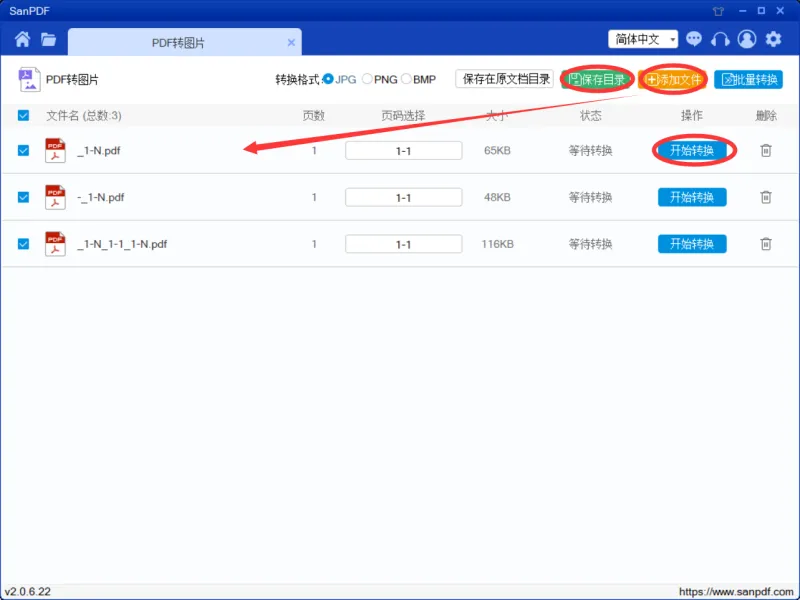800x600 pixels.
Task: Delete the _1-N_1-1_1-N.pdf row trash icon
Action: coord(766,244)
